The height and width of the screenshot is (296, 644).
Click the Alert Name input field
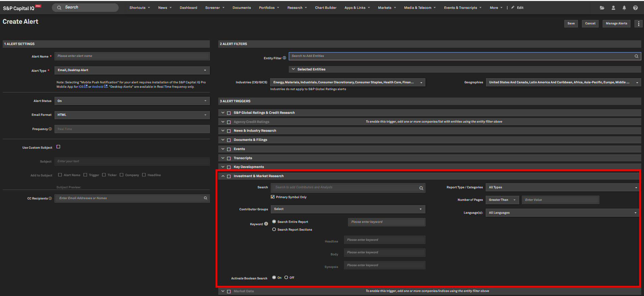pyautogui.click(x=132, y=56)
